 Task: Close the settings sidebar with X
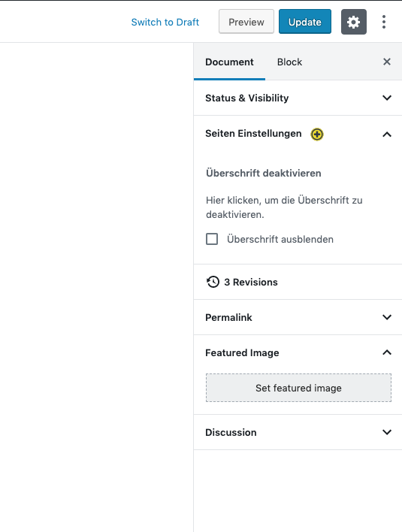(x=387, y=62)
